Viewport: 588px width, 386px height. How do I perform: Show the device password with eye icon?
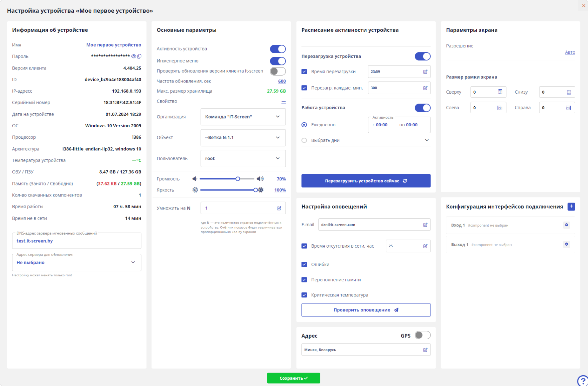tap(134, 56)
